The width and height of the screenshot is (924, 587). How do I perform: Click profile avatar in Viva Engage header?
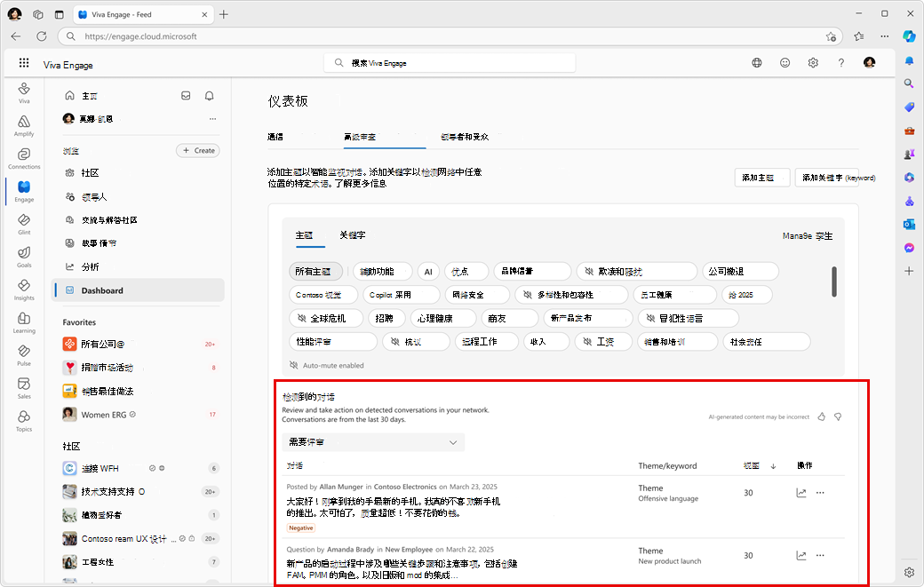pyautogui.click(x=869, y=62)
